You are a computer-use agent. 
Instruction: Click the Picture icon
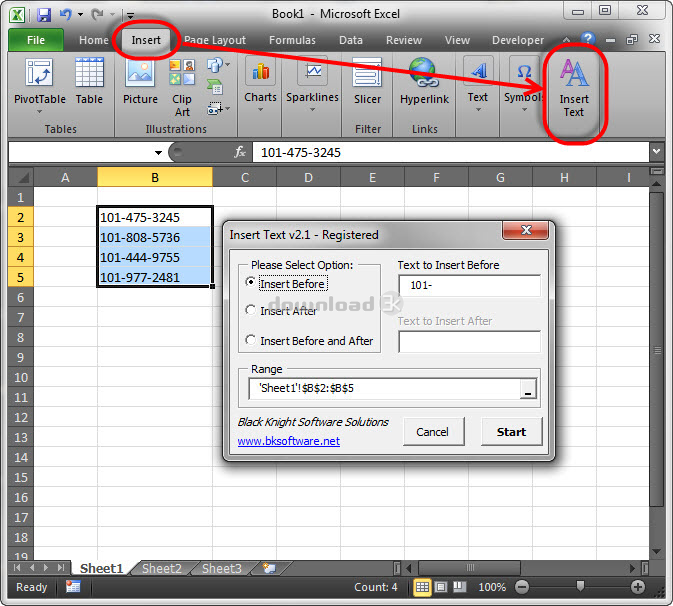[140, 82]
